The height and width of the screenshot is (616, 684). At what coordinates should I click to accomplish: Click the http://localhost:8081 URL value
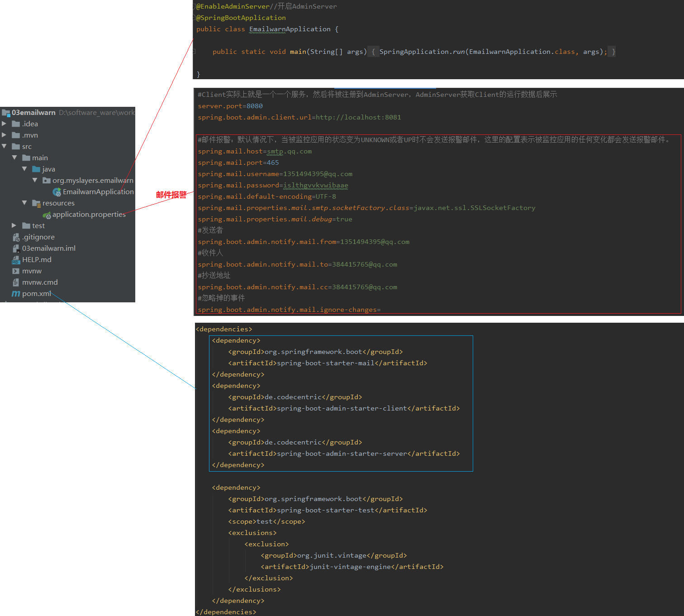pyautogui.click(x=358, y=117)
